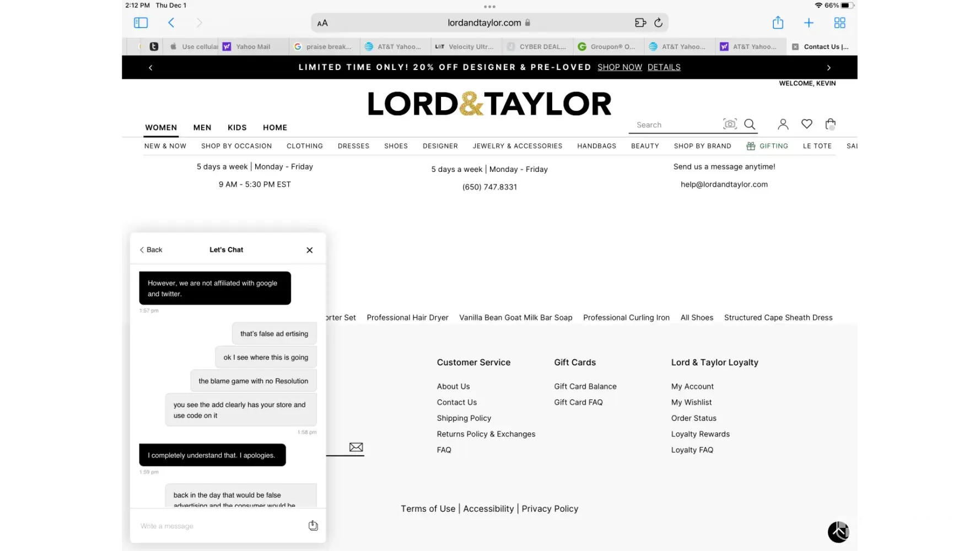Click the attach file icon in chat

313,526
